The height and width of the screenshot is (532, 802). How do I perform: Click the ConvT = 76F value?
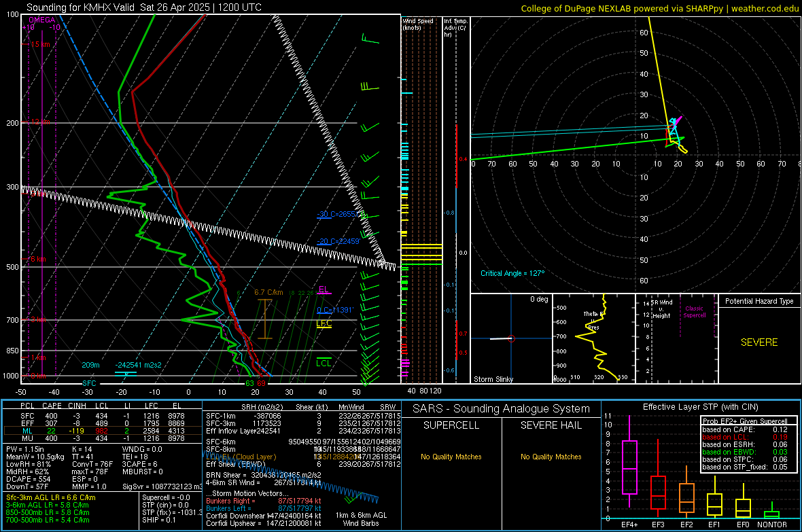92,464
